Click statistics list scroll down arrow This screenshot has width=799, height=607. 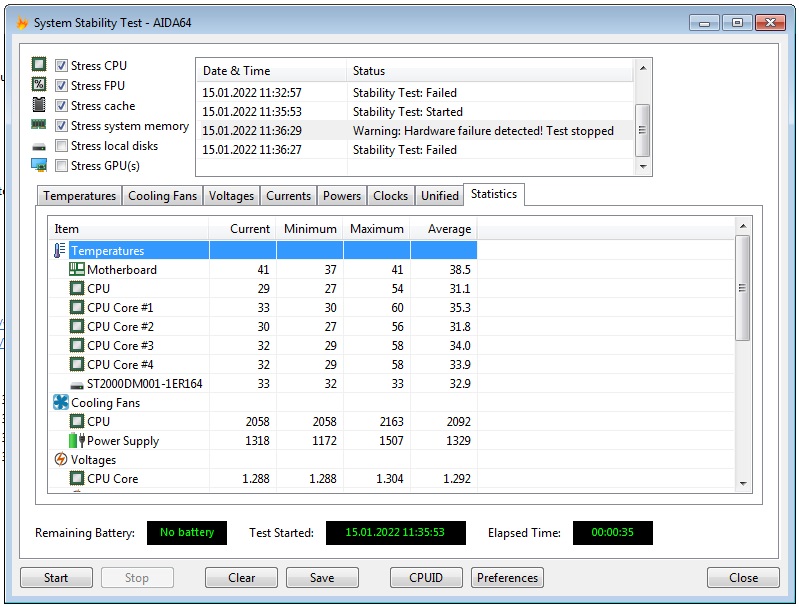coord(743,483)
